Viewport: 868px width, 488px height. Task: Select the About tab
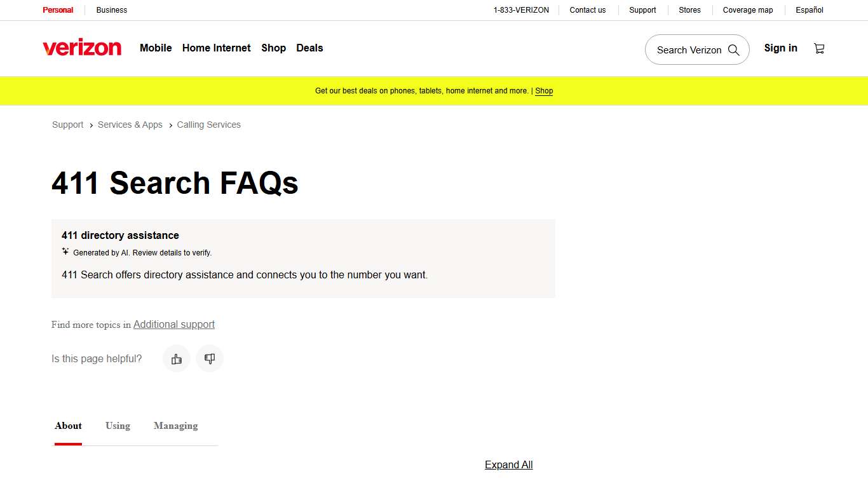(68, 426)
